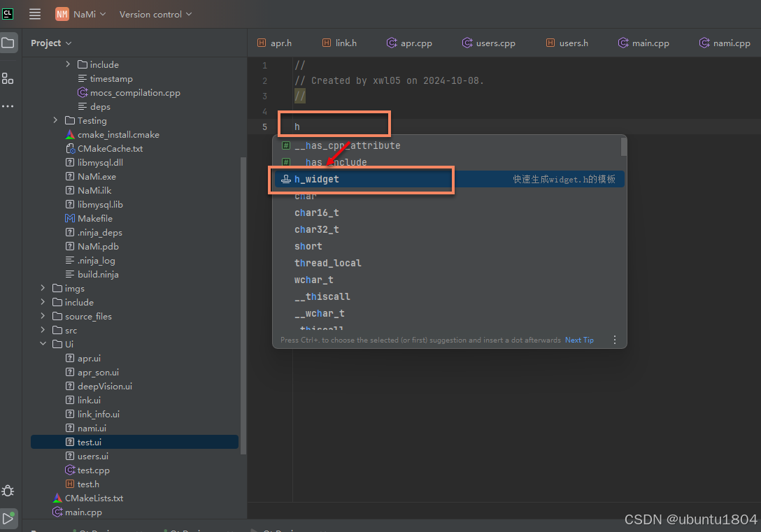Open the Project view dropdown
761x532 pixels.
coord(50,43)
